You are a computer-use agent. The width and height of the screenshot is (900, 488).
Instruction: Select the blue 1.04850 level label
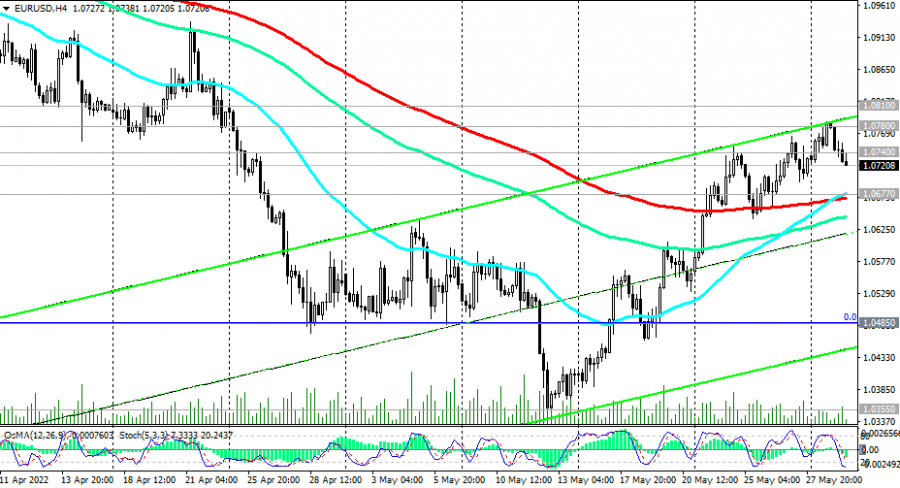[x=879, y=323]
